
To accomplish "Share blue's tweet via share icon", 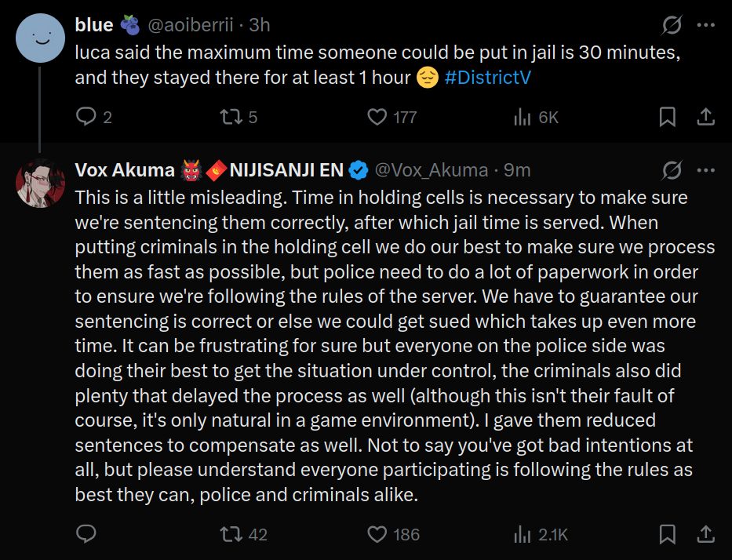I will click(x=706, y=117).
